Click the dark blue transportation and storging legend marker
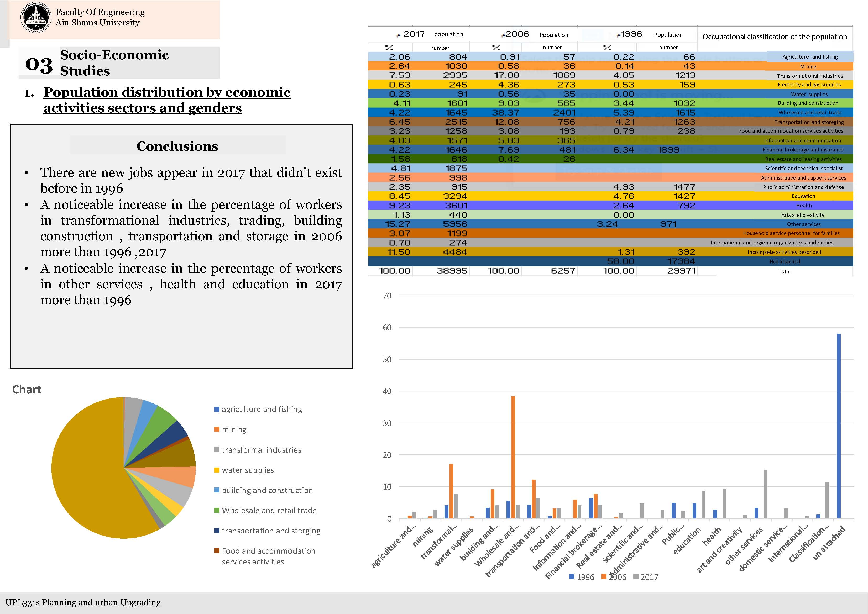Viewport: 868px width, 614px height. click(x=217, y=531)
